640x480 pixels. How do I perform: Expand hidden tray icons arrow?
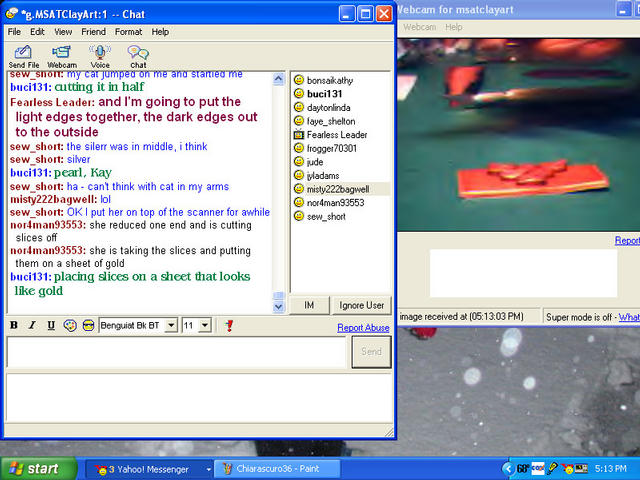coord(507,469)
